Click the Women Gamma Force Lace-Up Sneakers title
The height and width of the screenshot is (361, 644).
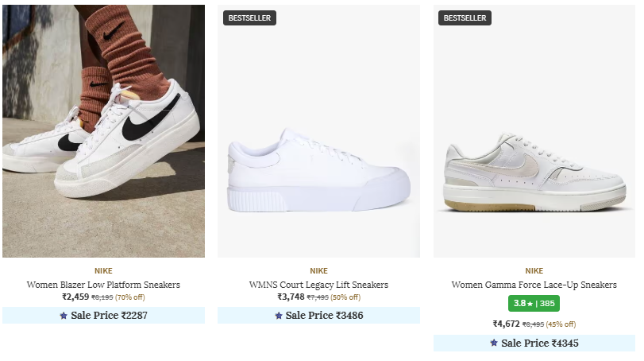coord(534,285)
